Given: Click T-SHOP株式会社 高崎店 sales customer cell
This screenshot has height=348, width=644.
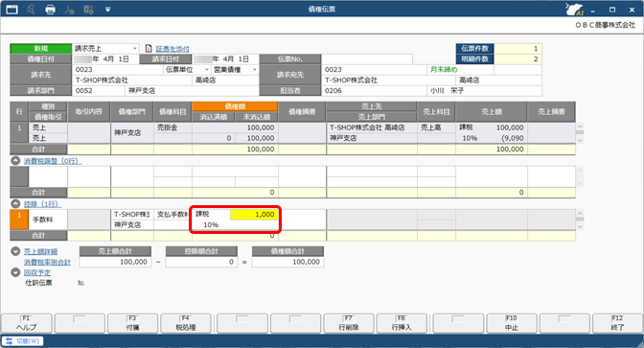Looking at the screenshot, I should tap(372, 128).
